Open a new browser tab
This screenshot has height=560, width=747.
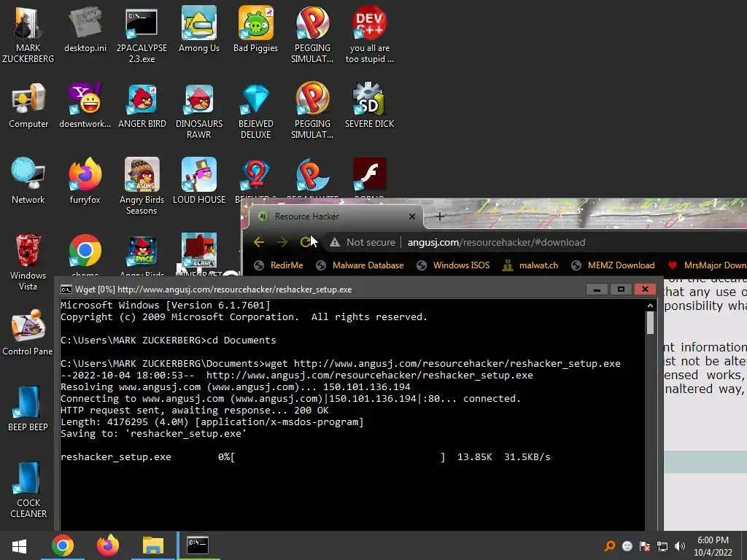tap(440, 217)
